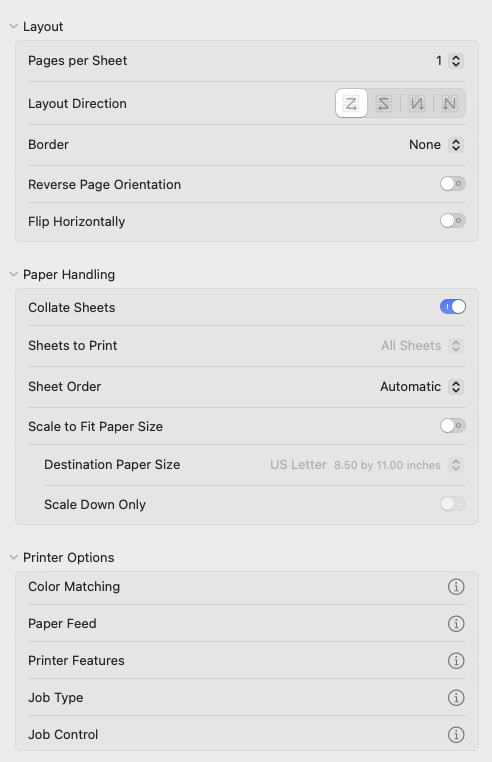Pick the reversed N layout direction icon

tap(449, 104)
